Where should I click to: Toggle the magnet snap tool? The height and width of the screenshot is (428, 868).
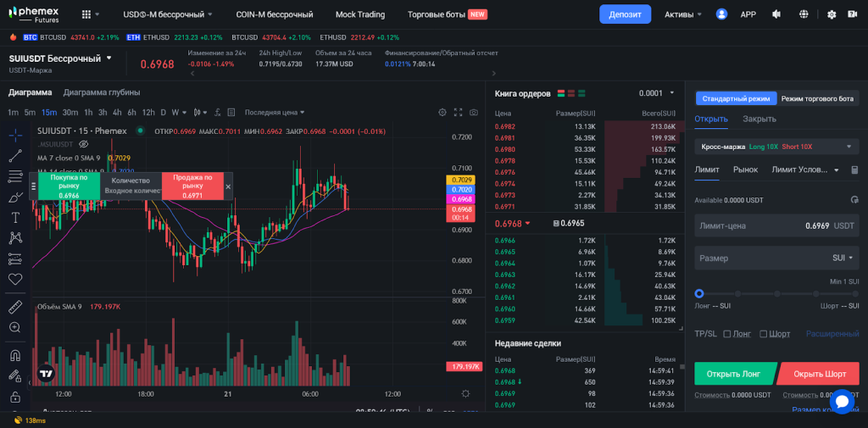[15, 355]
